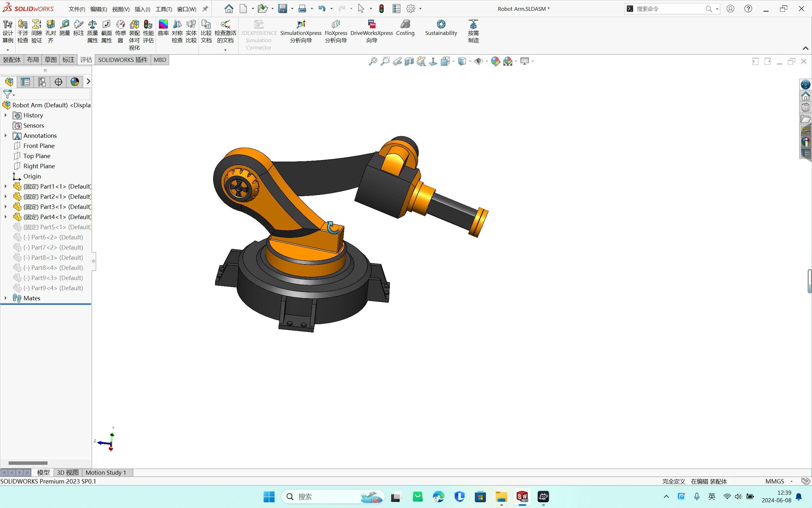Click the Windows Start button
812x508 pixels.
coord(269,497)
